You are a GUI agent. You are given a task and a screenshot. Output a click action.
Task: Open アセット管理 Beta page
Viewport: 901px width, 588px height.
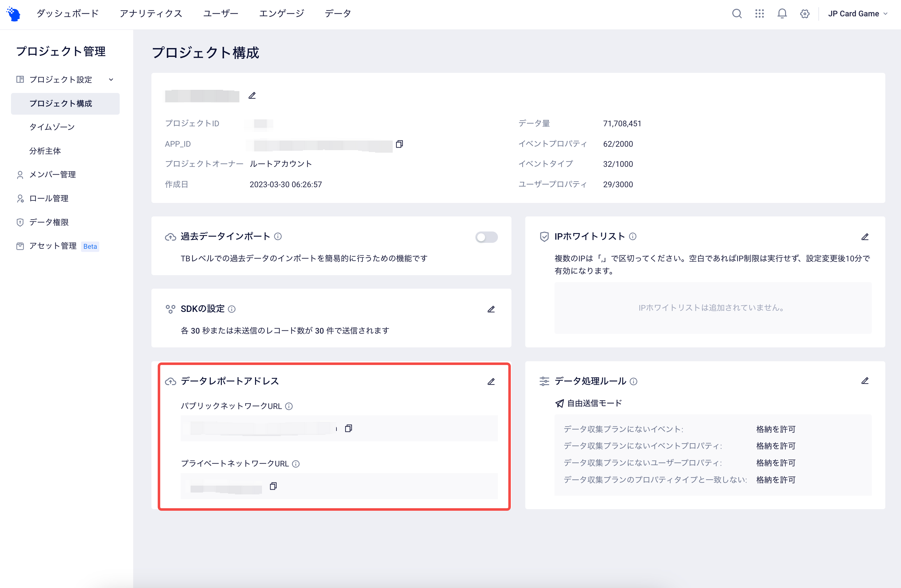[54, 246]
